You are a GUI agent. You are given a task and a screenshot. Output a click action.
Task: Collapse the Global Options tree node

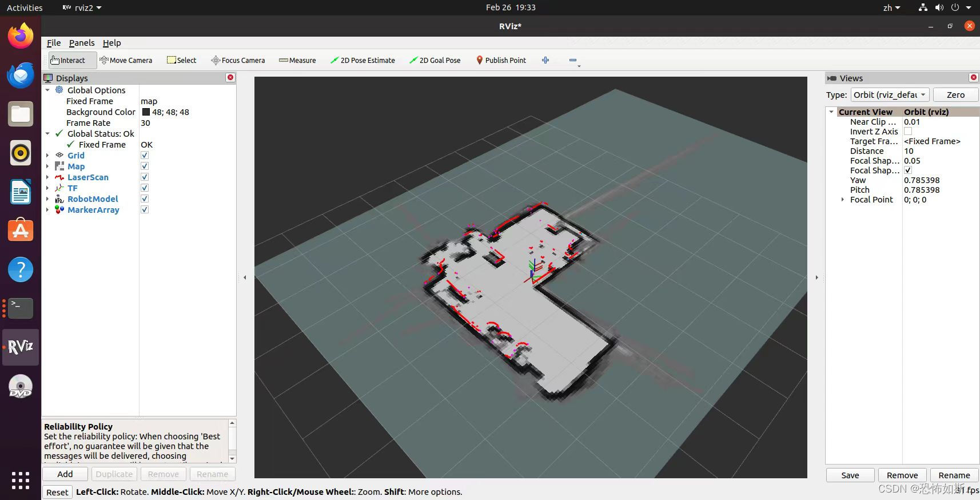(47, 90)
